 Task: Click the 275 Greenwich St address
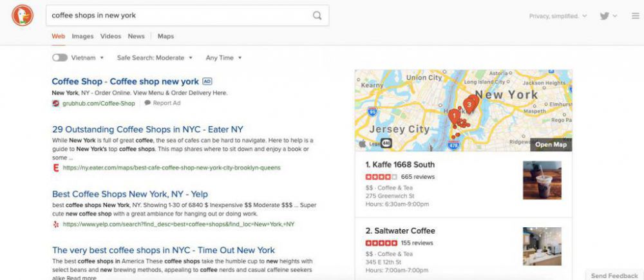[x=390, y=196]
